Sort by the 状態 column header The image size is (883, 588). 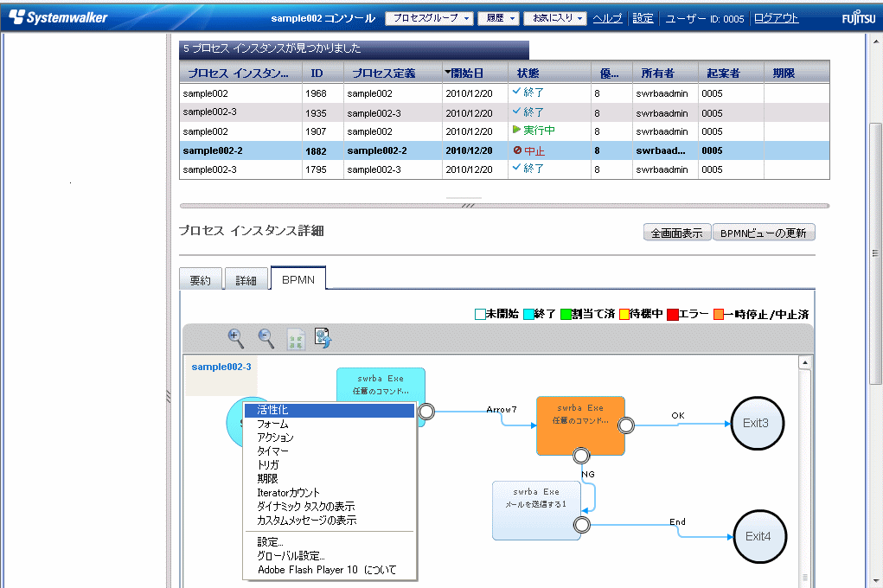[x=549, y=73]
